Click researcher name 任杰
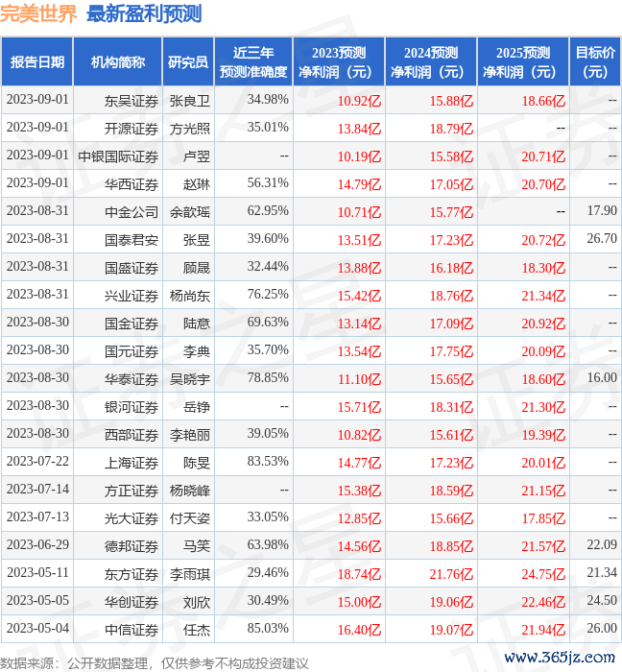Screen dimensions: 622x672 [x=197, y=630]
